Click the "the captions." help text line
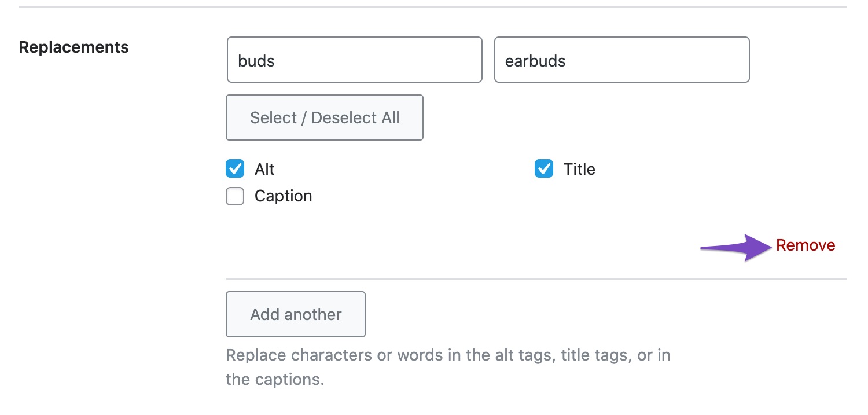 click(x=275, y=380)
